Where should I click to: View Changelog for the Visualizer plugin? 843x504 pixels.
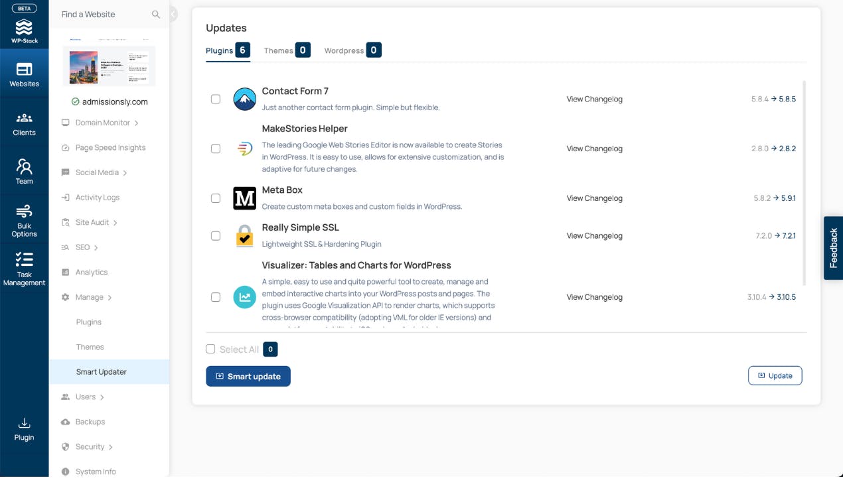594,297
